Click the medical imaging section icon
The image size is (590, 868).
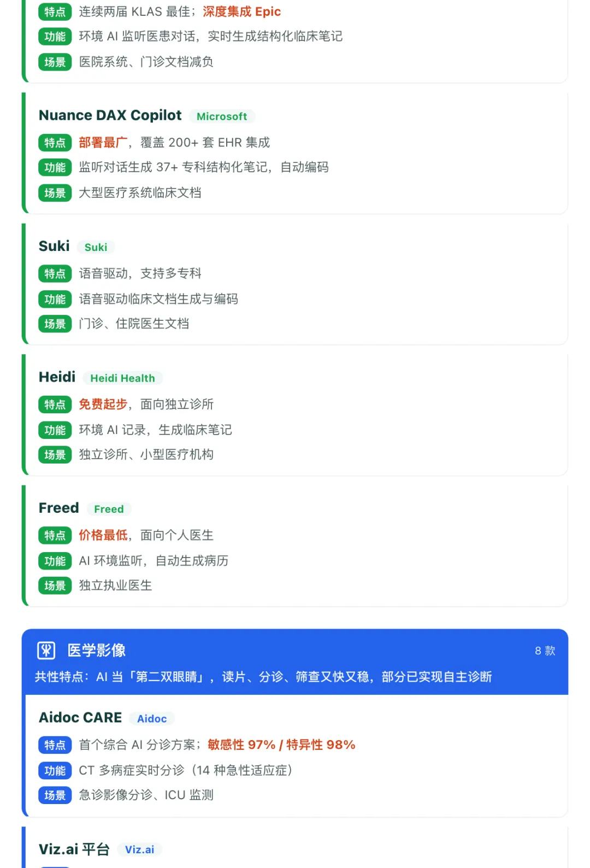(x=46, y=650)
